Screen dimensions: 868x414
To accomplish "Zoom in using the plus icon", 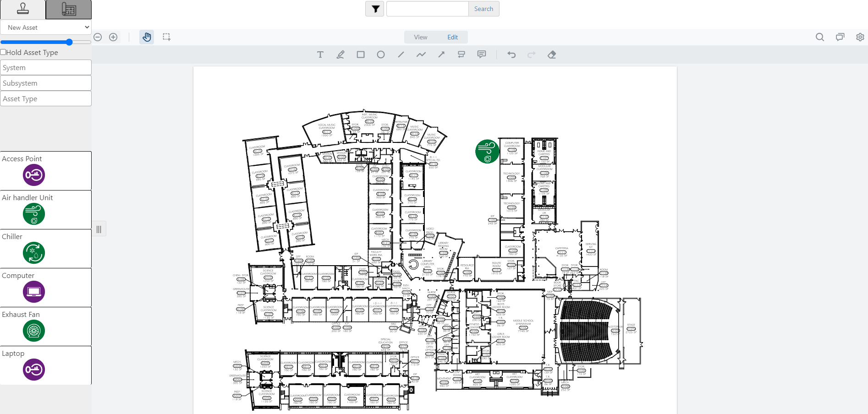I will (x=113, y=37).
